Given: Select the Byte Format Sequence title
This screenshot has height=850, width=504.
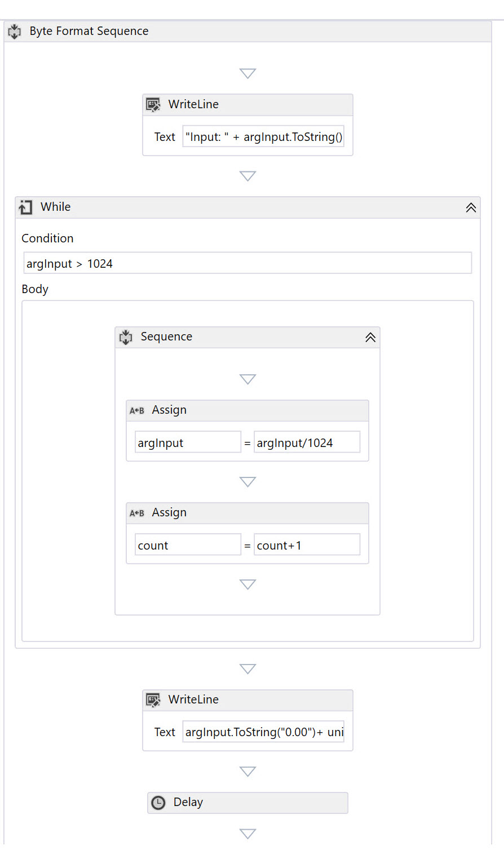Looking at the screenshot, I should (89, 32).
